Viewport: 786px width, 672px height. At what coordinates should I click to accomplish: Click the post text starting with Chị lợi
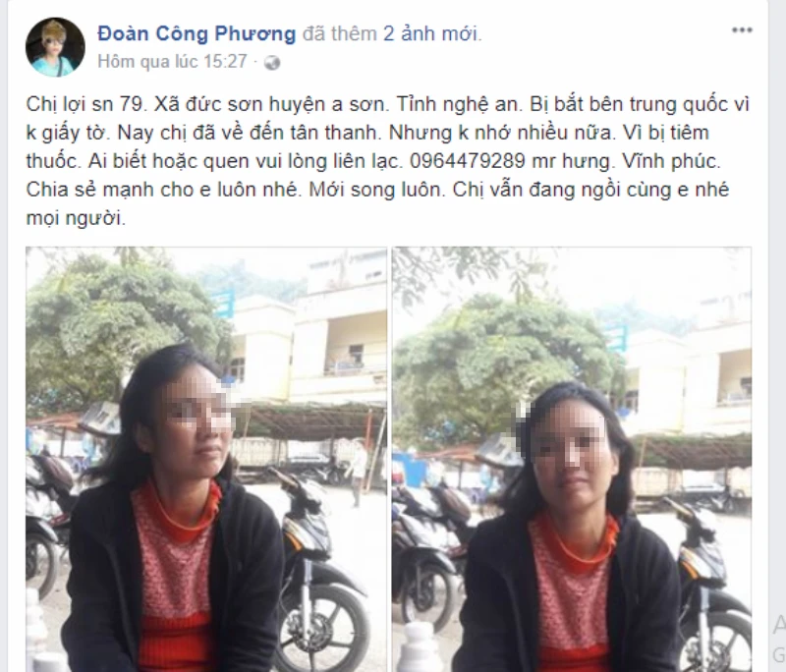(x=387, y=161)
